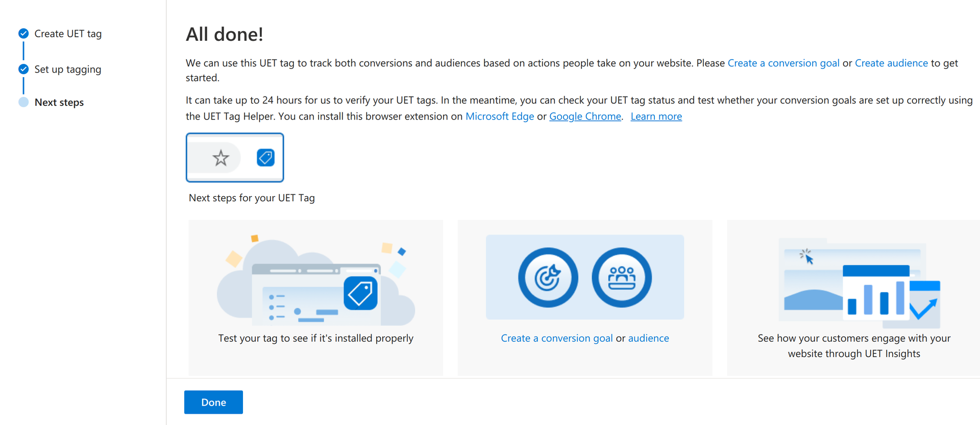Select the Next steps step label
Screen dimensions: 980x425
[59, 102]
